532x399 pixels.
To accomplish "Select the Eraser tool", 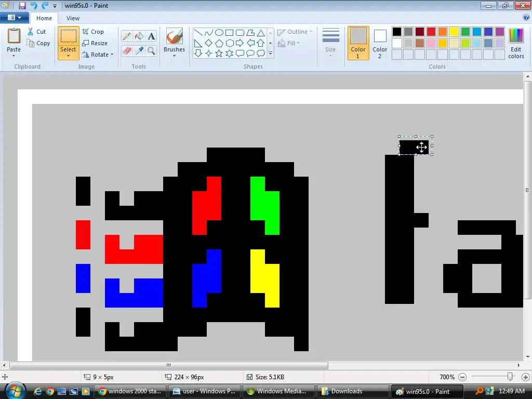I will (127, 50).
